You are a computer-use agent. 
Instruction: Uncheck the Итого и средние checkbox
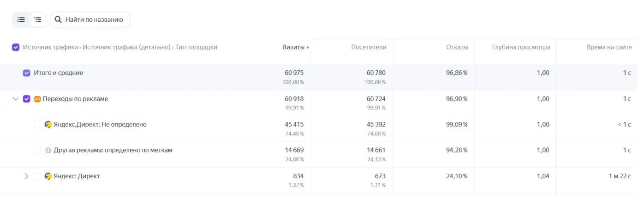[27, 73]
